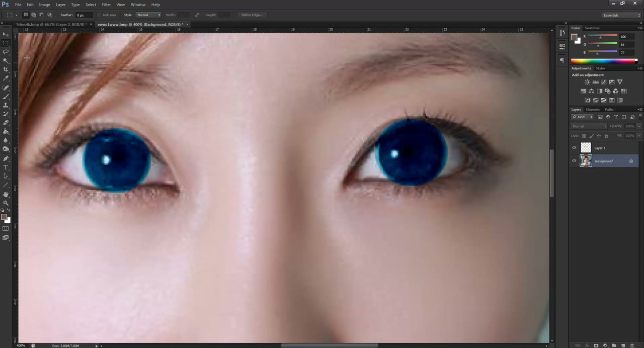
Task: Select the Crop tool
Action: pos(6,69)
